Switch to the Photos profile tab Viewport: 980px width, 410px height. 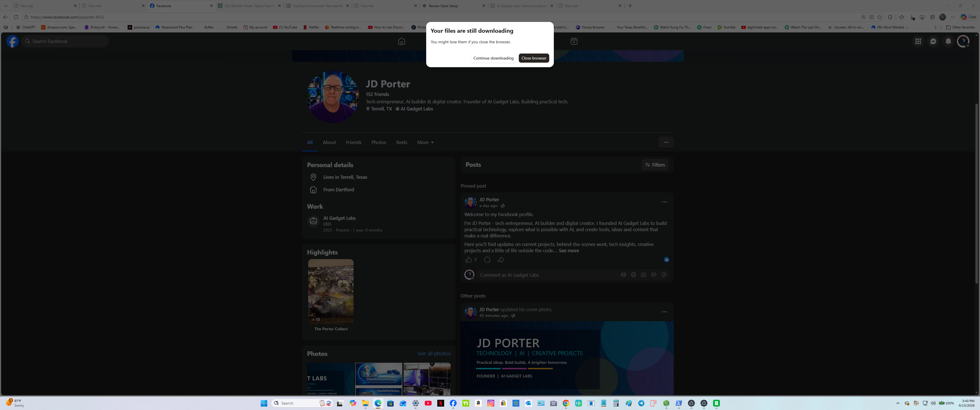[x=379, y=142]
